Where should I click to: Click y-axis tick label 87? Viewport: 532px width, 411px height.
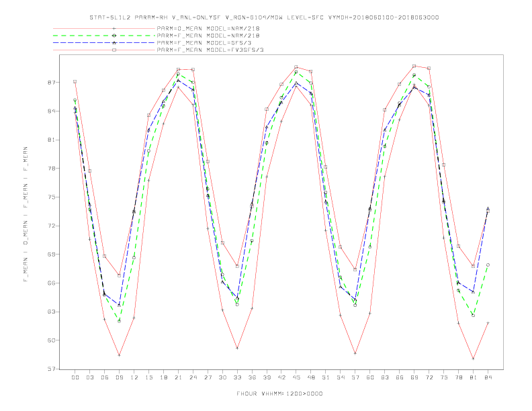(53, 83)
